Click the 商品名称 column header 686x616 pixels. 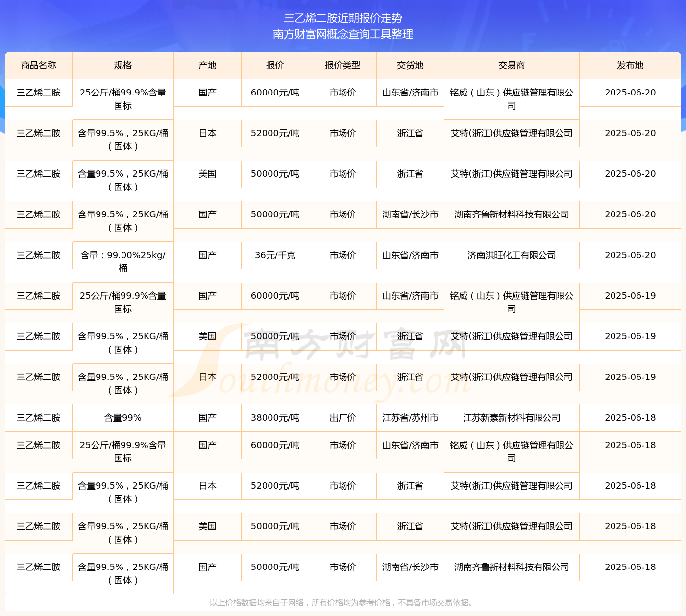[39, 65]
